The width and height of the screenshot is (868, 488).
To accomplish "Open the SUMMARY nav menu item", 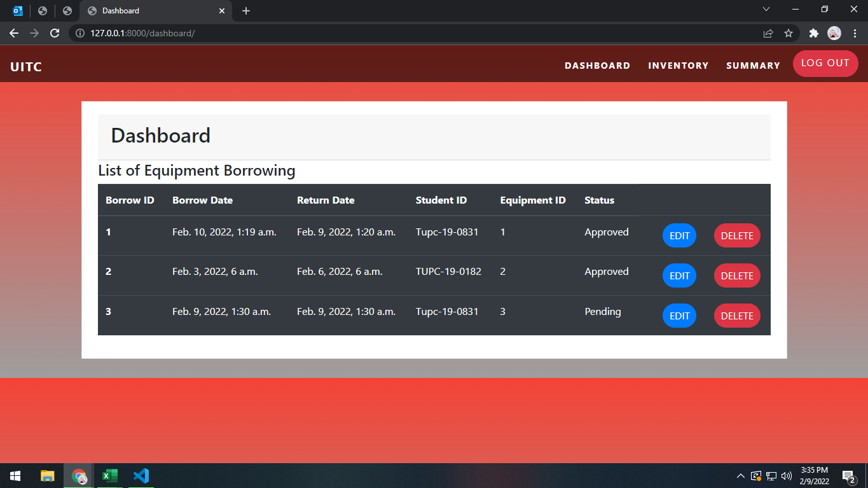I will point(753,66).
